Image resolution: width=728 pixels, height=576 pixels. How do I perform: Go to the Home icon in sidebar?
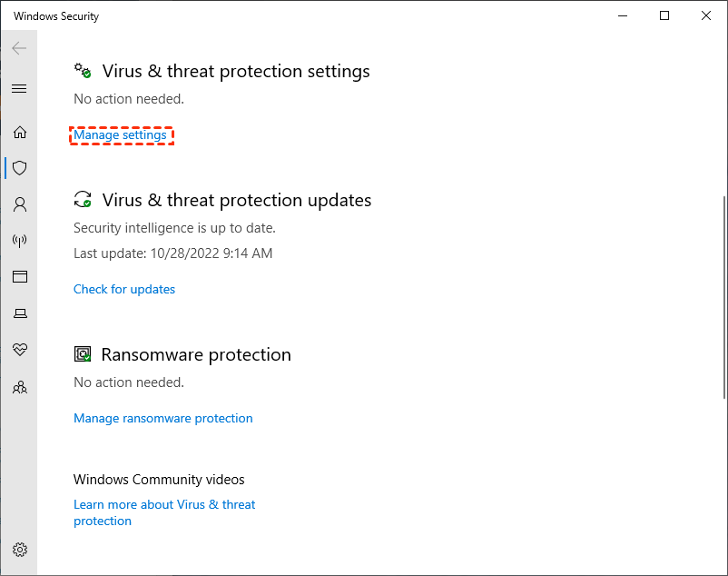(20, 132)
